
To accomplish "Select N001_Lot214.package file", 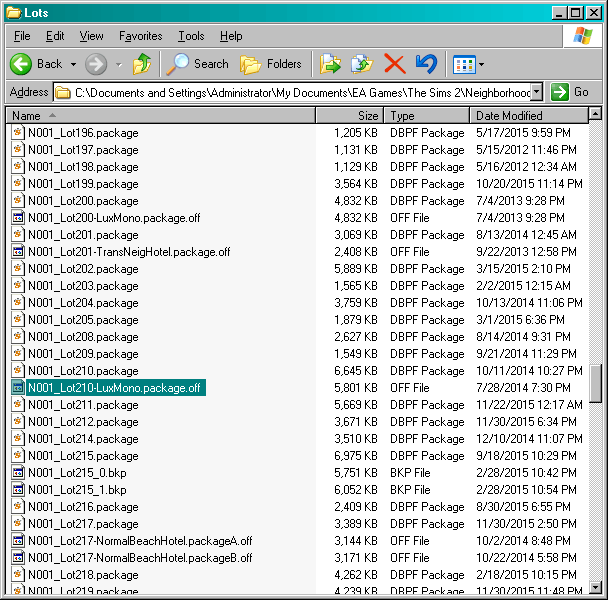I will [x=83, y=439].
